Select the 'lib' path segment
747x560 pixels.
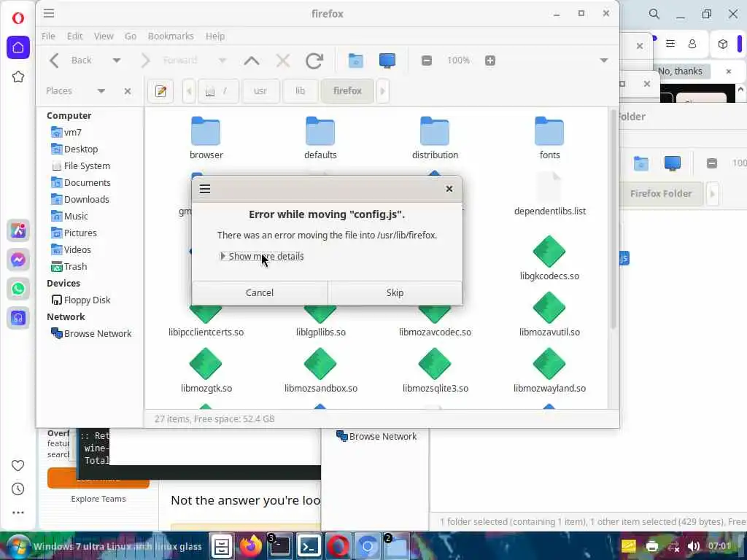[300, 91]
